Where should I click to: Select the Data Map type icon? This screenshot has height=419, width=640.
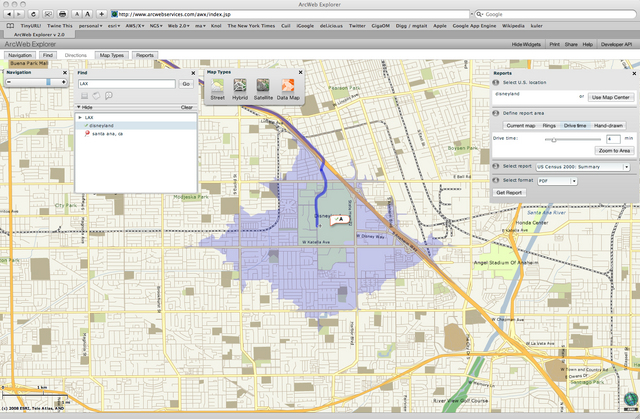288,86
